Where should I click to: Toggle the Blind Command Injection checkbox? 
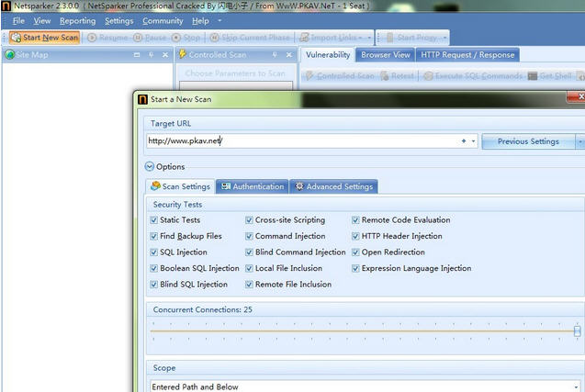tap(249, 252)
